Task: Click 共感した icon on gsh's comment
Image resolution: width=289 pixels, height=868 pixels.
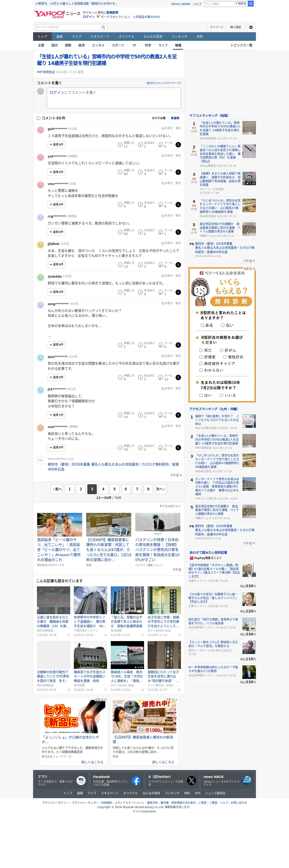Action: click(120, 145)
